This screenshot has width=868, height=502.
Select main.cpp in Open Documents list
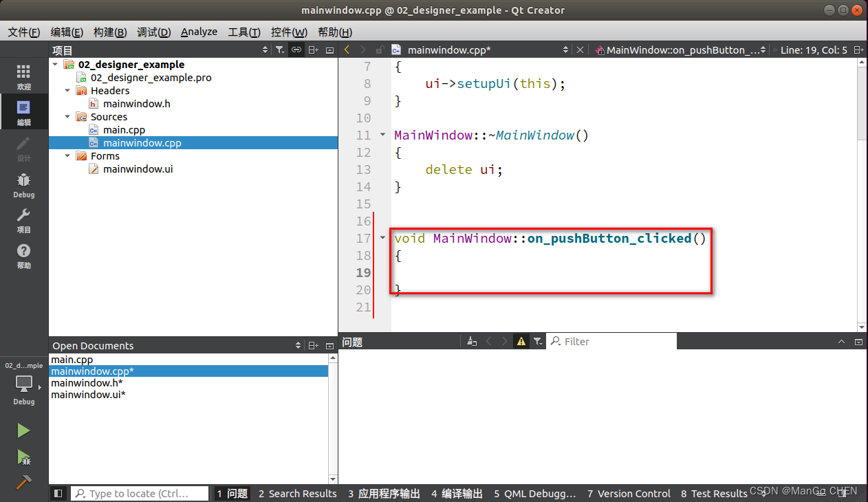[x=72, y=360]
